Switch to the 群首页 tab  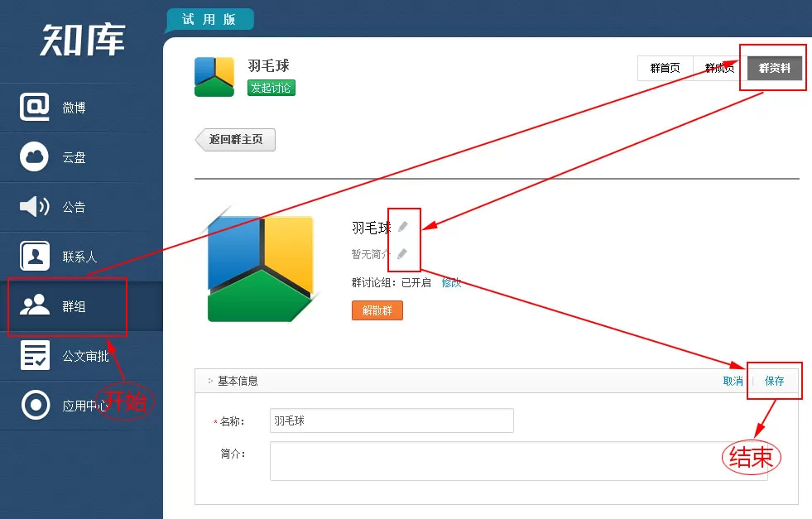[x=665, y=68]
